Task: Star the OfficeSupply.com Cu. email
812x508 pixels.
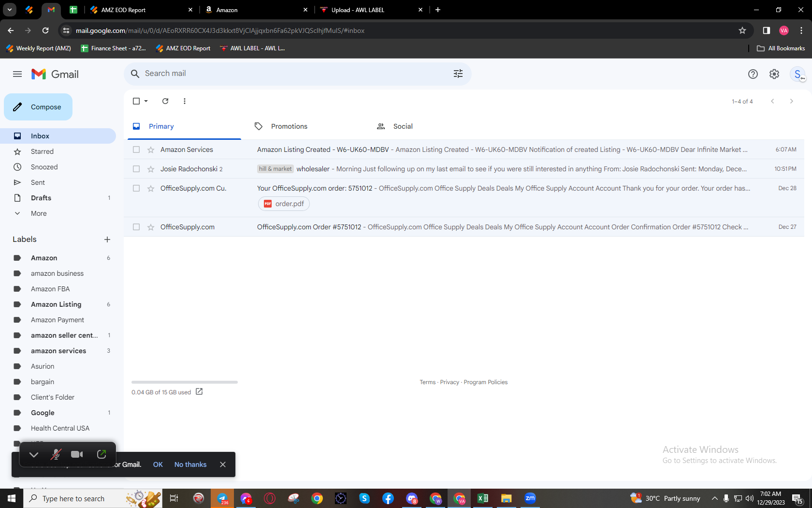Action: [x=151, y=188]
